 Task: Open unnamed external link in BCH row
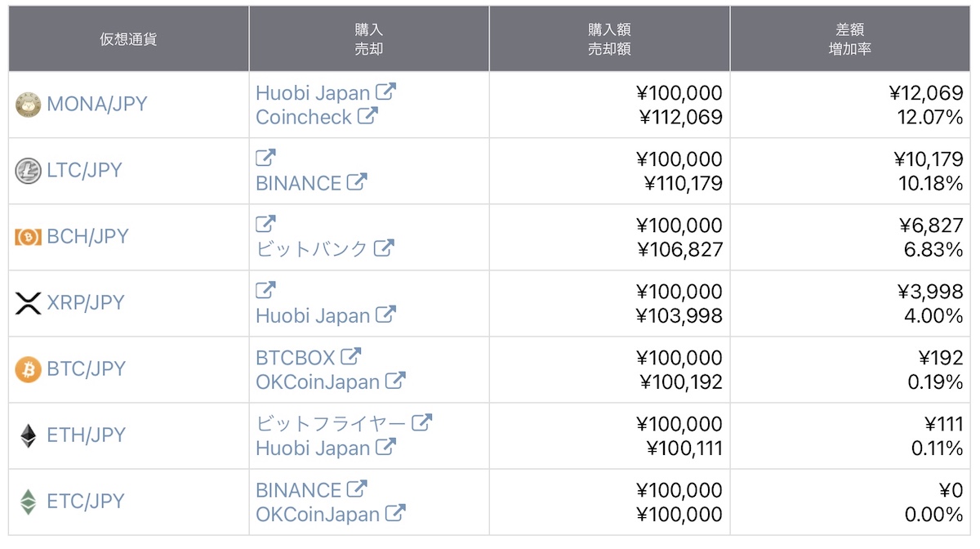click(265, 224)
